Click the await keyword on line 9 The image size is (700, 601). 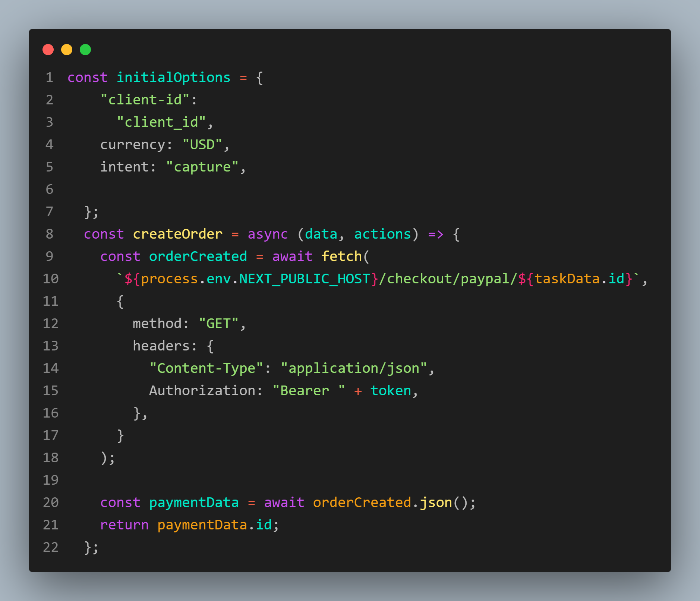pyautogui.click(x=292, y=257)
